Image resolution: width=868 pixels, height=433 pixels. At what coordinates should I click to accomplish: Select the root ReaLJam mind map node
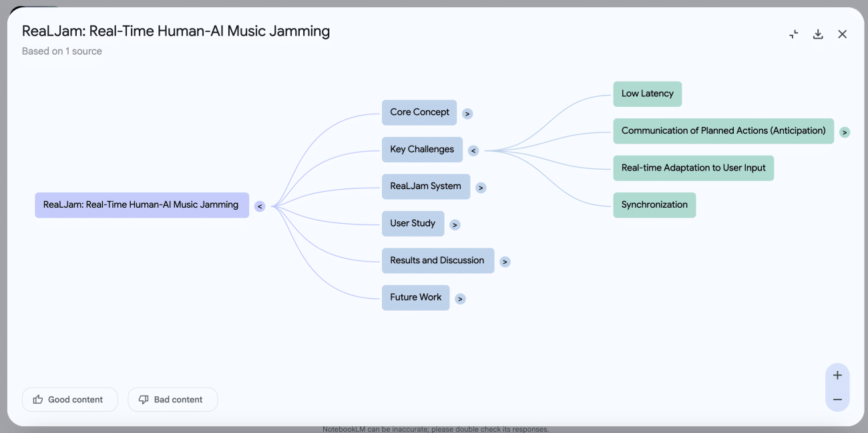coord(142,205)
